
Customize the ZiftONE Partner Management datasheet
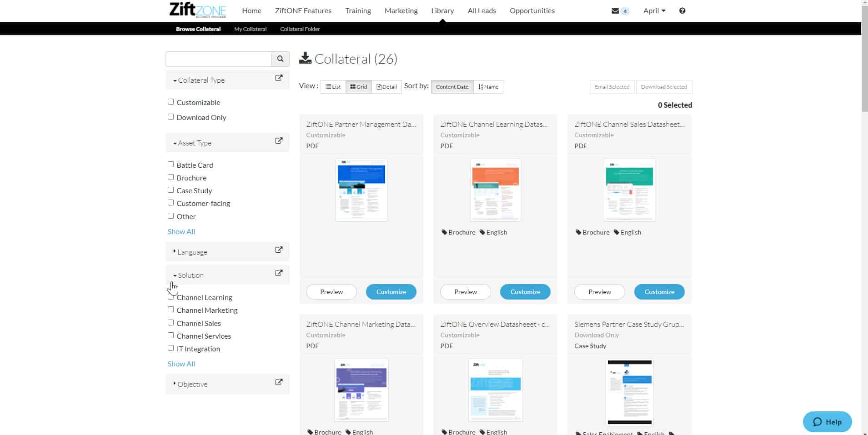(x=391, y=292)
